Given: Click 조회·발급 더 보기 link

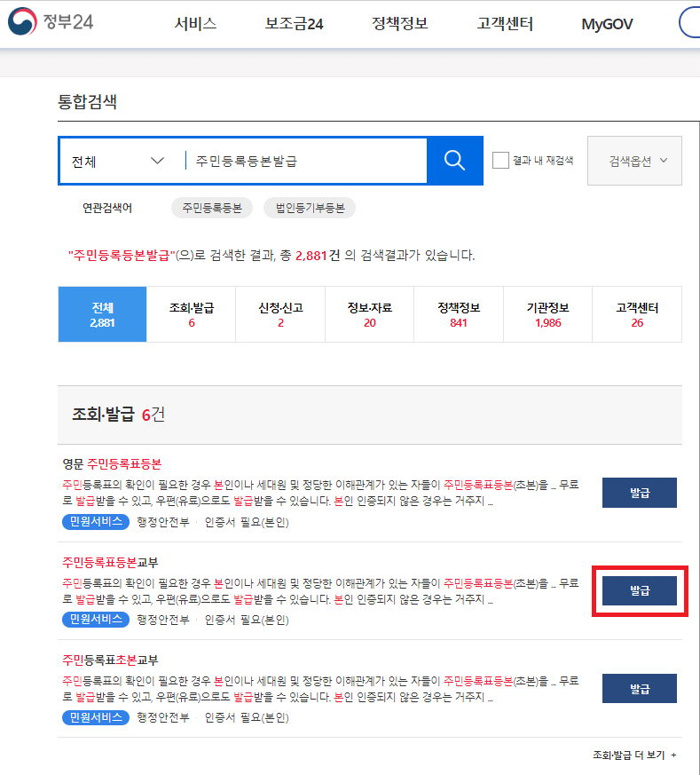Looking at the screenshot, I should coord(634,755).
